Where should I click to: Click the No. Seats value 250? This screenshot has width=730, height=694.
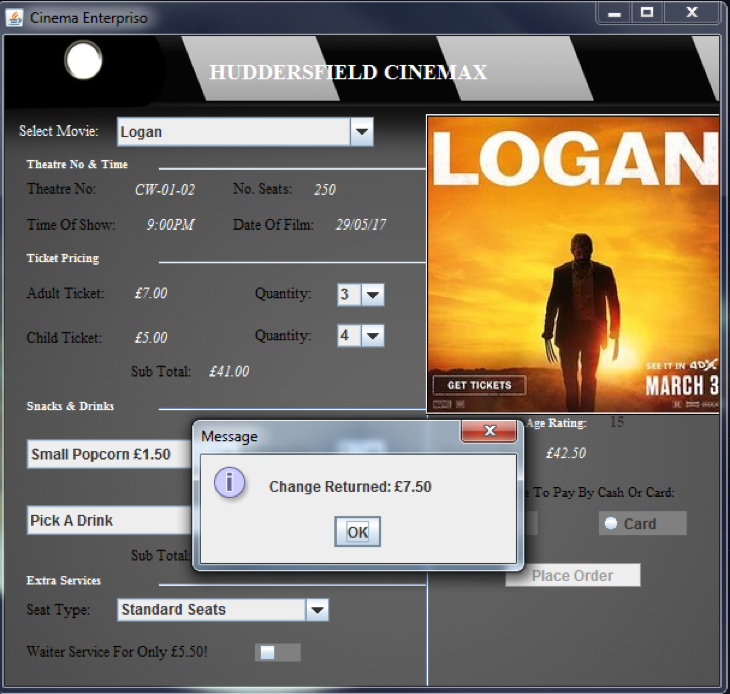[x=324, y=190]
